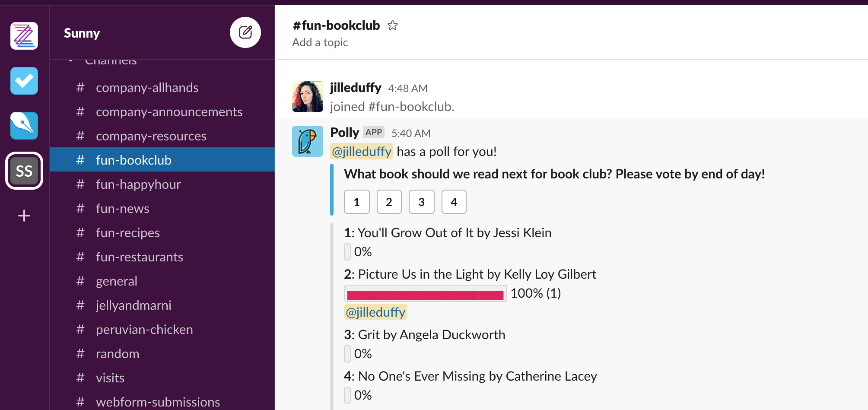Open the blue checkmark workspace
868x410 pixels.
(x=24, y=81)
